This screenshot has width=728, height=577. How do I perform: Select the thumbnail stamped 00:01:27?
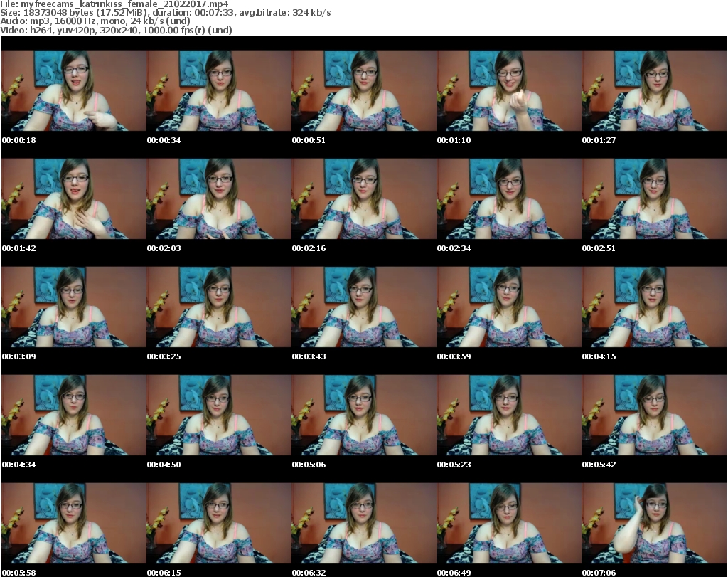[654, 90]
